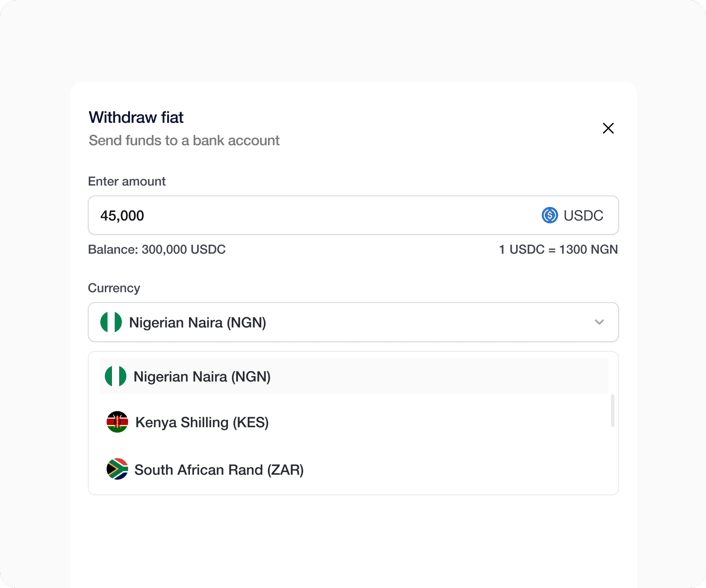
Task: Click the Nigerian flag in the Currency field
Action: pos(111,322)
